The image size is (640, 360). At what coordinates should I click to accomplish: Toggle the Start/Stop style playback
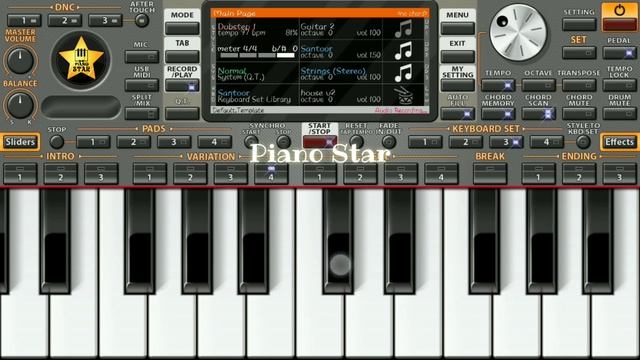pyautogui.click(x=320, y=142)
